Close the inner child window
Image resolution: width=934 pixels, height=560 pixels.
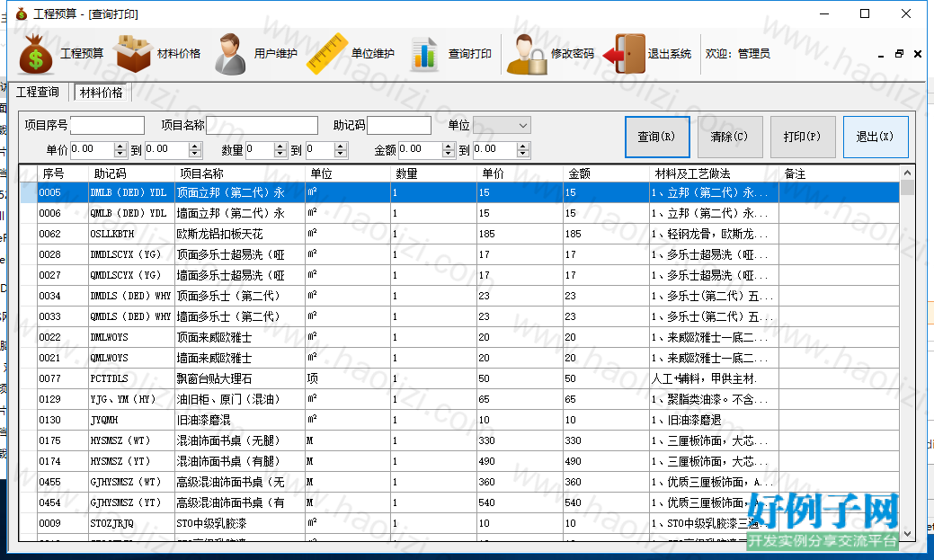pos(918,54)
